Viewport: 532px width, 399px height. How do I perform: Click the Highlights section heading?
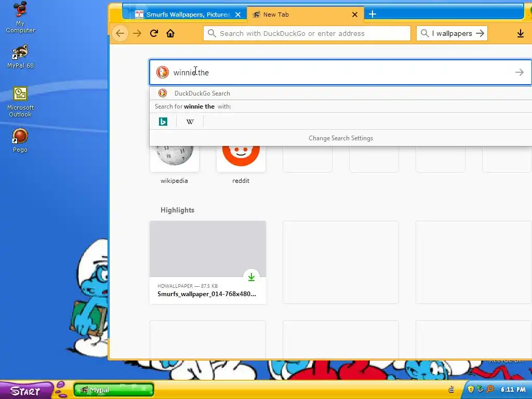pyautogui.click(x=178, y=210)
